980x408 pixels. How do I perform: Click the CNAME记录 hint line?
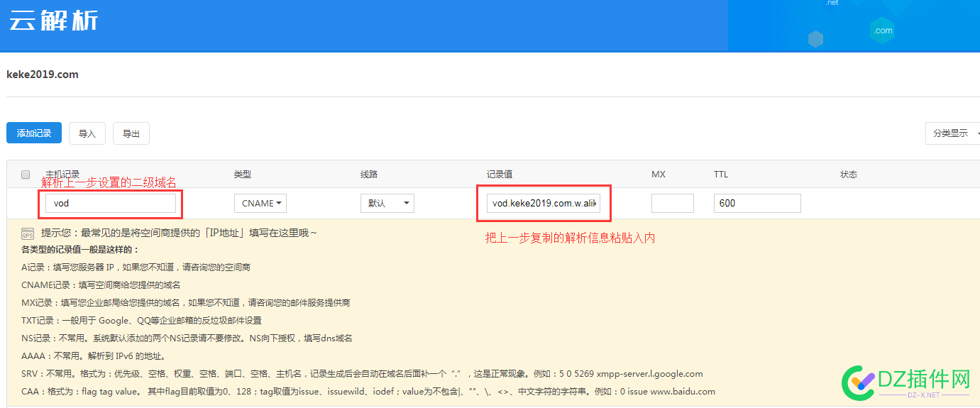(x=101, y=285)
